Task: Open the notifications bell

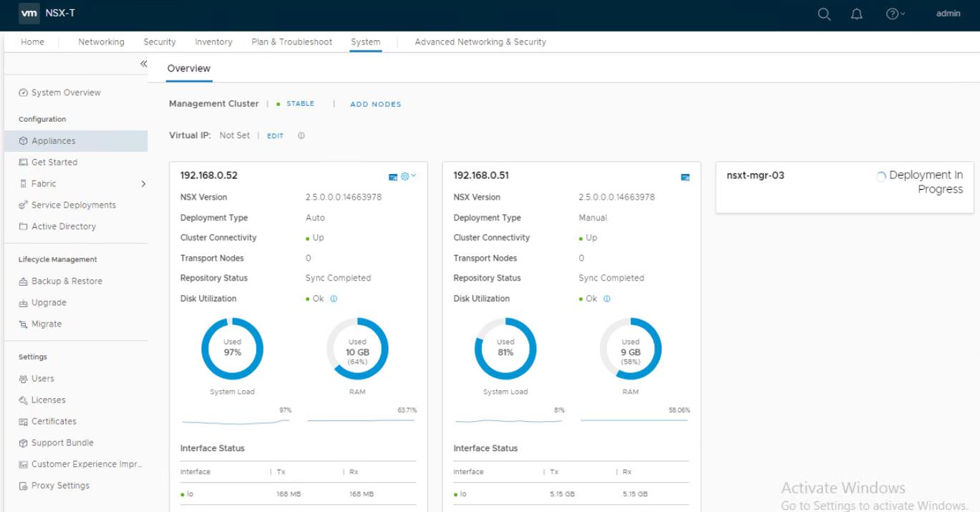Action: click(x=858, y=14)
